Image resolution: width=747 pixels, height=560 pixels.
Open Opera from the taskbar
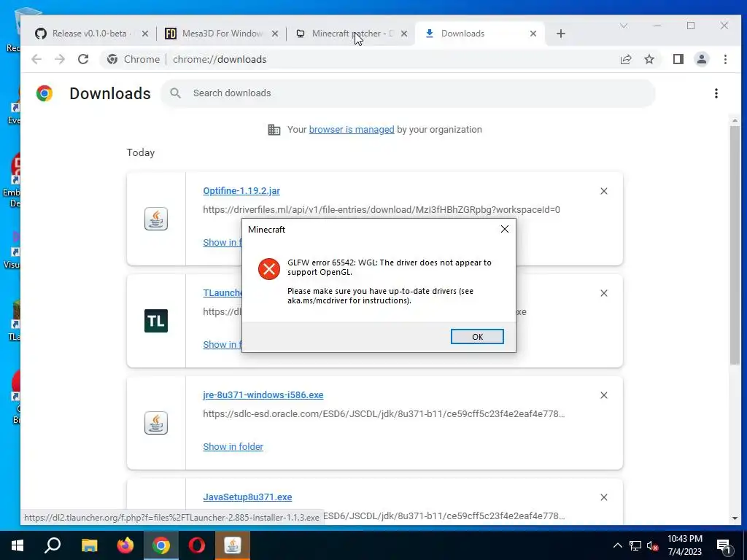[x=197, y=545]
